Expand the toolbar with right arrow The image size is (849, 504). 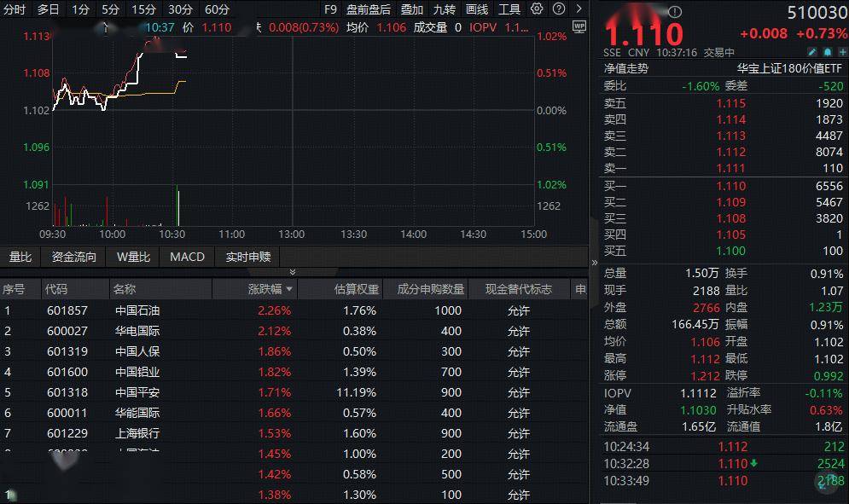coord(578,9)
